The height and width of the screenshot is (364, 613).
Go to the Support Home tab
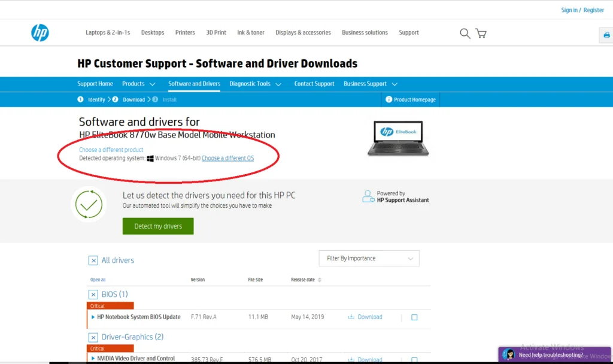pyautogui.click(x=95, y=84)
